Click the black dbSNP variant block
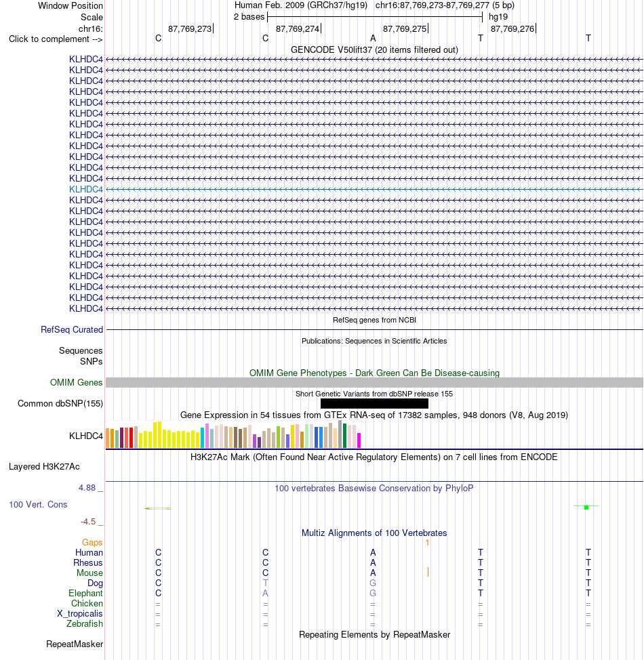Image resolution: width=644 pixels, height=660 pixels. [x=374, y=404]
